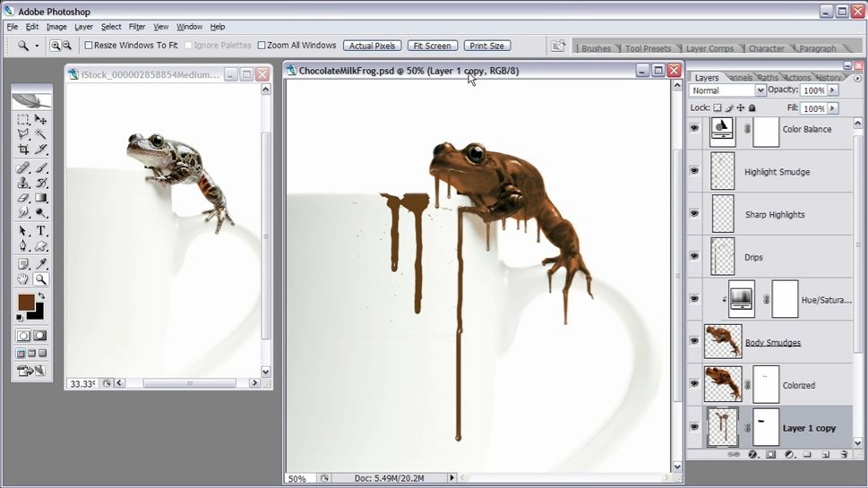
Task: Select the Dodge tool
Action: (x=40, y=212)
